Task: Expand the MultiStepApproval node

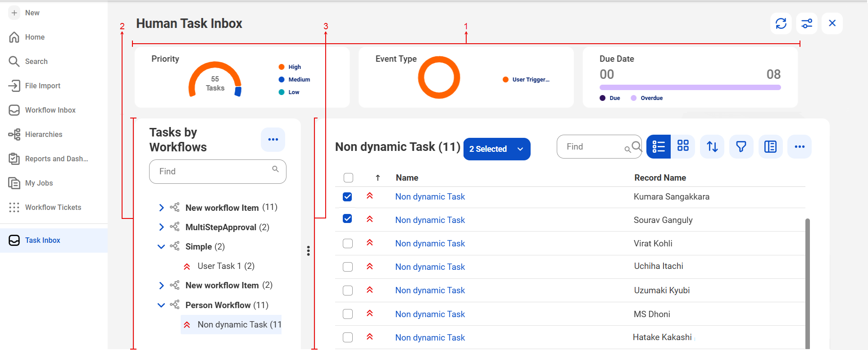Action: (161, 227)
